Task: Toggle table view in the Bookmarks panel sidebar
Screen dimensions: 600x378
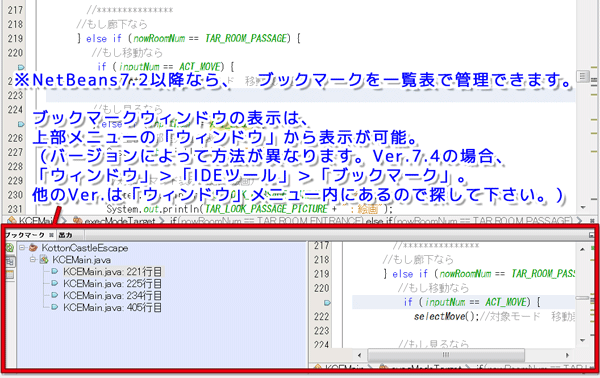Action: (x=10, y=274)
